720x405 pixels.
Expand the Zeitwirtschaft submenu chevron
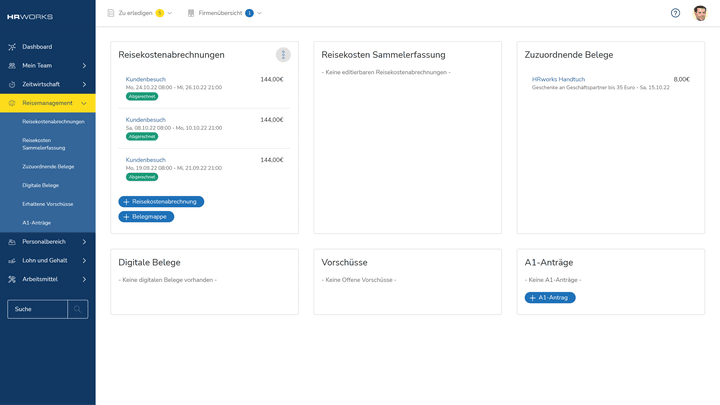pyautogui.click(x=84, y=84)
